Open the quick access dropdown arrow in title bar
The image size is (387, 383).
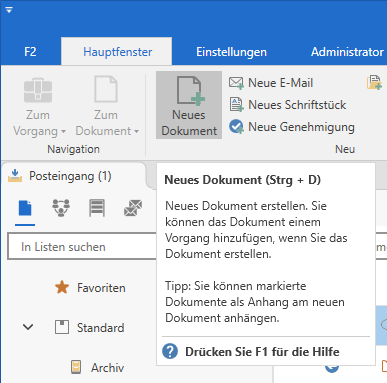coord(9,10)
